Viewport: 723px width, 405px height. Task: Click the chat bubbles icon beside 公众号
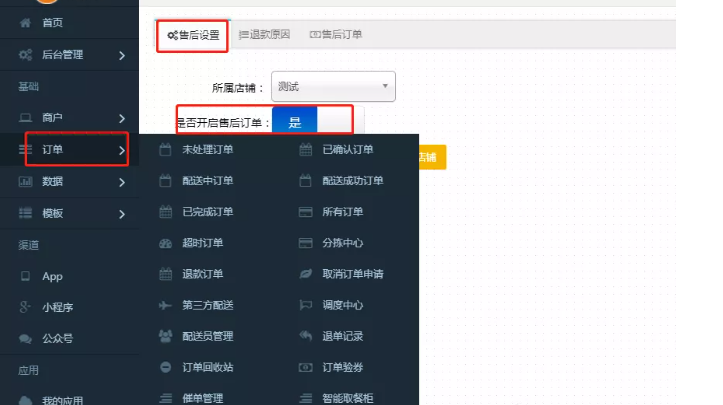(25, 339)
